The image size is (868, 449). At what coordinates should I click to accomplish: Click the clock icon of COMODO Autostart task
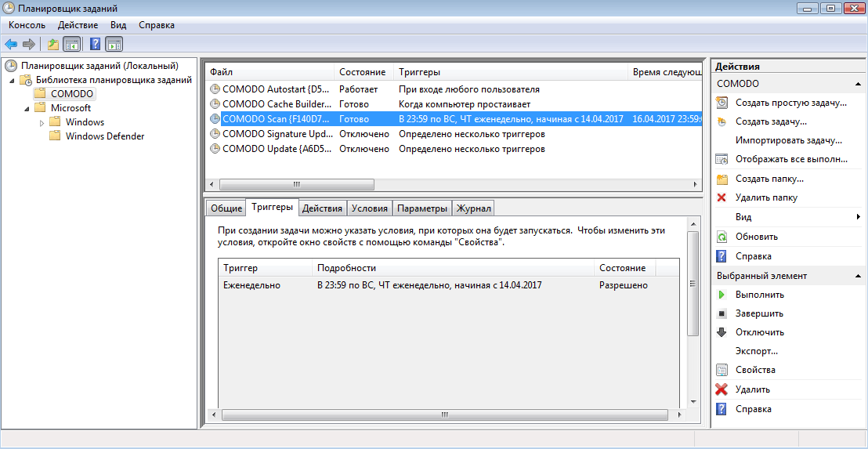click(215, 89)
